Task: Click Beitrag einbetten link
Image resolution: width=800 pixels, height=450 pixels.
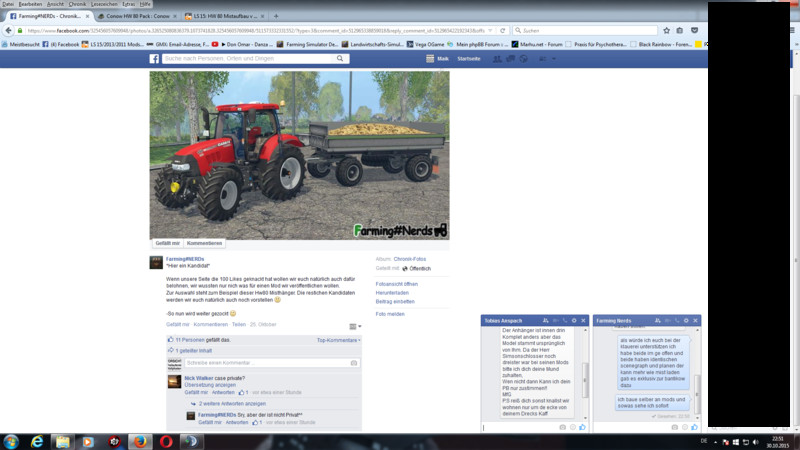Action: 395,302
